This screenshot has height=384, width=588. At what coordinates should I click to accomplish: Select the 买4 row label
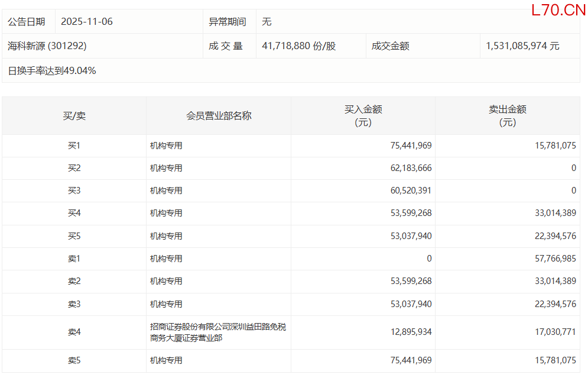pyautogui.click(x=74, y=213)
